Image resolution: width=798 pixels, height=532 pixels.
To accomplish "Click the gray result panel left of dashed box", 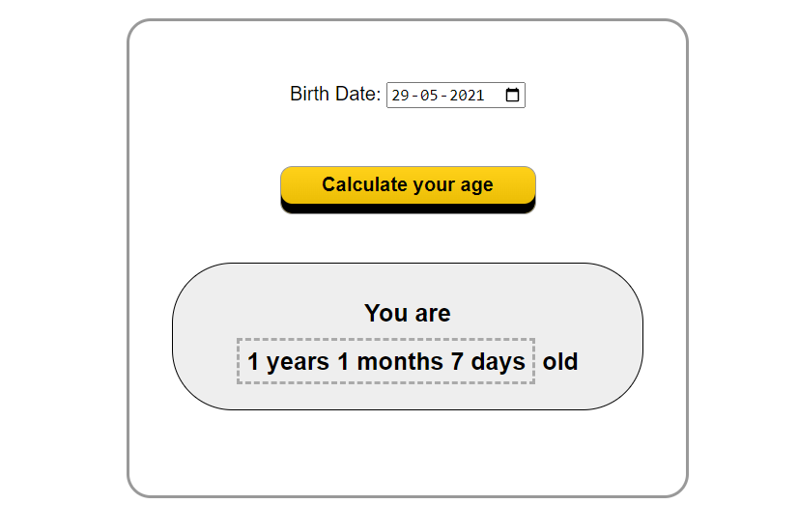I will click(206, 362).
